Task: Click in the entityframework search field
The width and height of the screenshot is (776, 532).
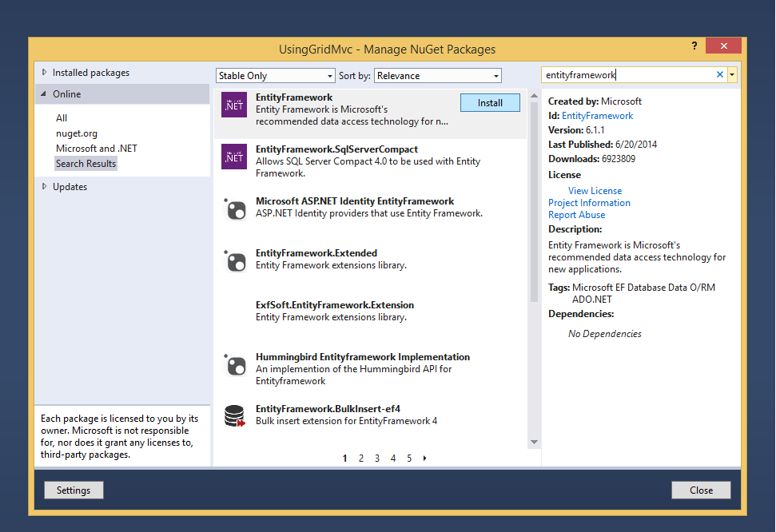Action: click(628, 75)
